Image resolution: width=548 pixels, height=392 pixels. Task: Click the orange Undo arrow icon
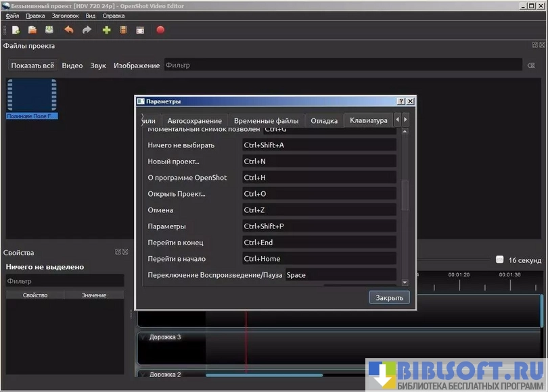click(68, 30)
